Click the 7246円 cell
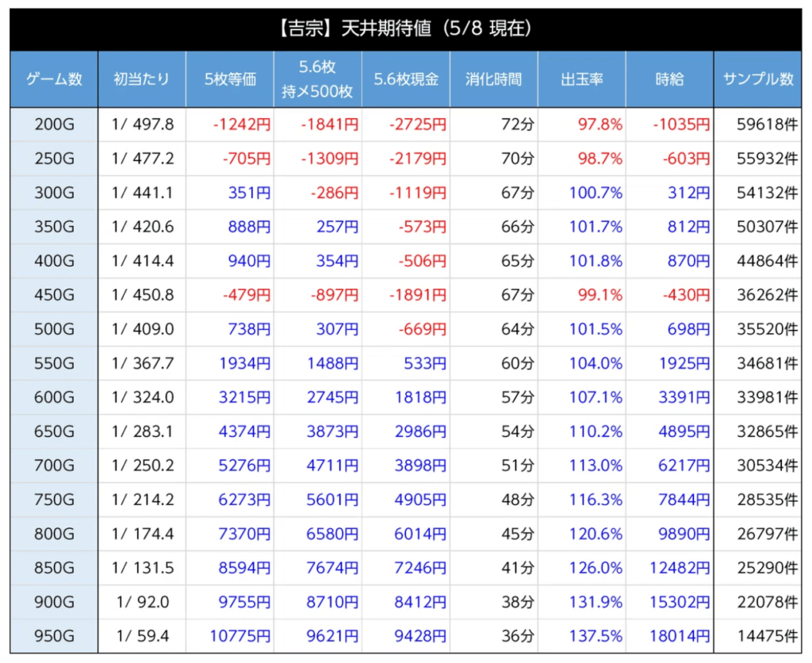Viewport: 812px width, 663px height. point(421,568)
